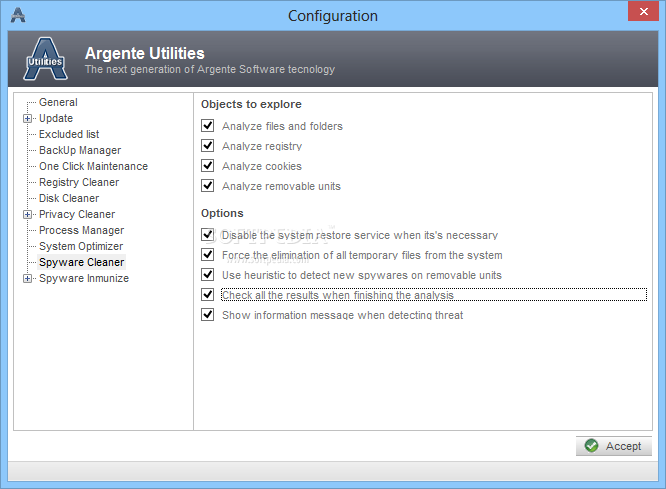Toggle Analyze registry checkbox

click(207, 146)
